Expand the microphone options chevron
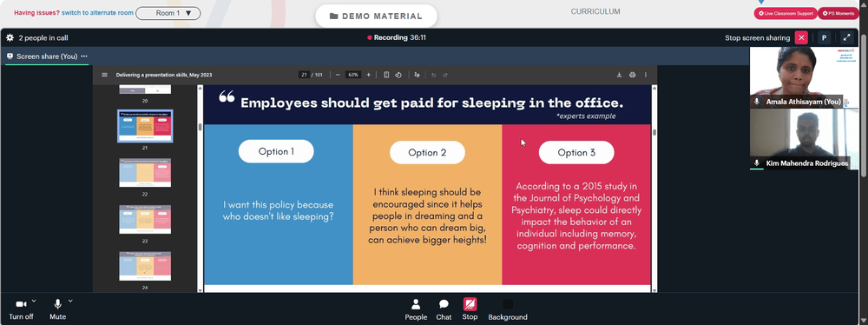 pyautogui.click(x=70, y=301)
